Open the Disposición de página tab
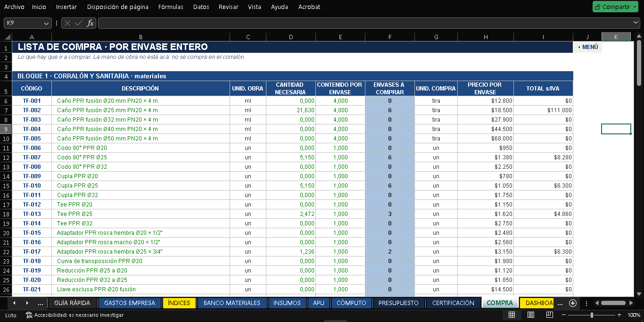This screenshot has width=644, height=322. click(118, 7)
